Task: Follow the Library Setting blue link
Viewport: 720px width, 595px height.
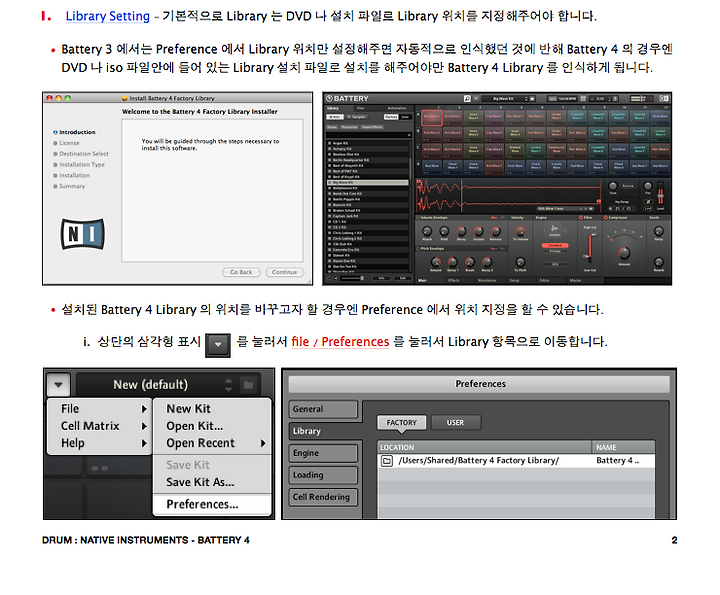Action: [108, 16]
